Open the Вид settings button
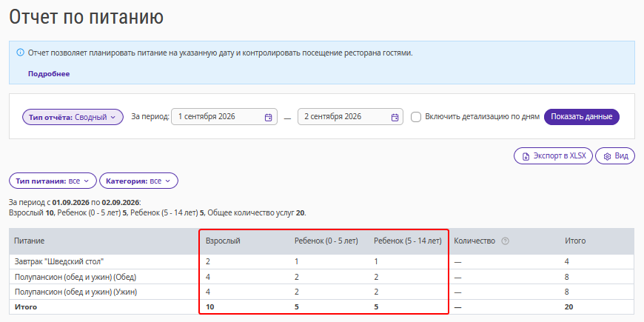644x322 pixels. pyautogui.click(x=615, y=156)
